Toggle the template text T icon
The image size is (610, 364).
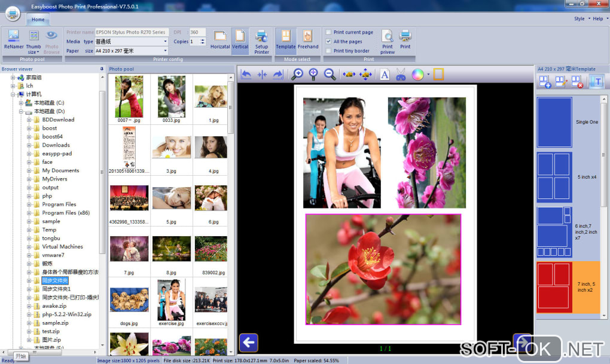point(597,82)
